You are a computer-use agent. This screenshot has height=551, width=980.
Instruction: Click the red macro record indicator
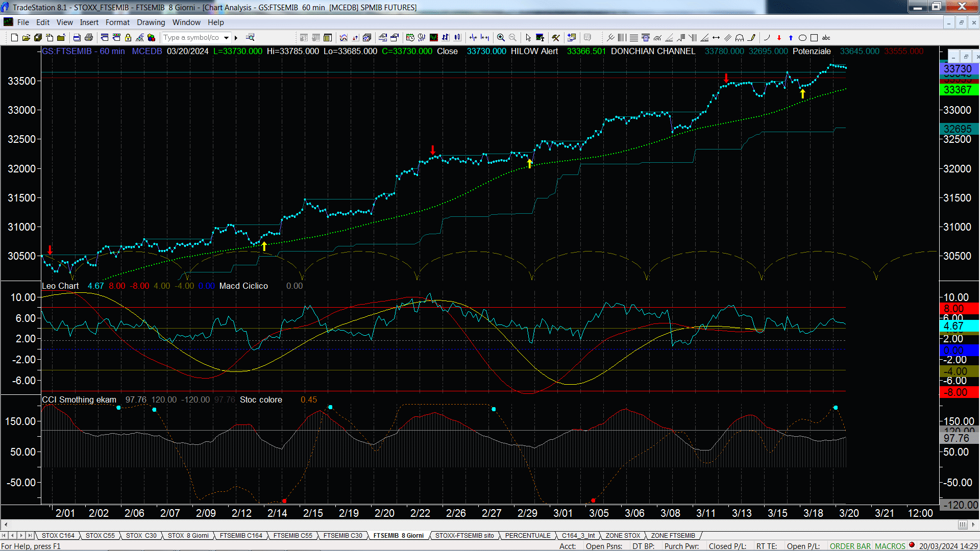[912, 545]
